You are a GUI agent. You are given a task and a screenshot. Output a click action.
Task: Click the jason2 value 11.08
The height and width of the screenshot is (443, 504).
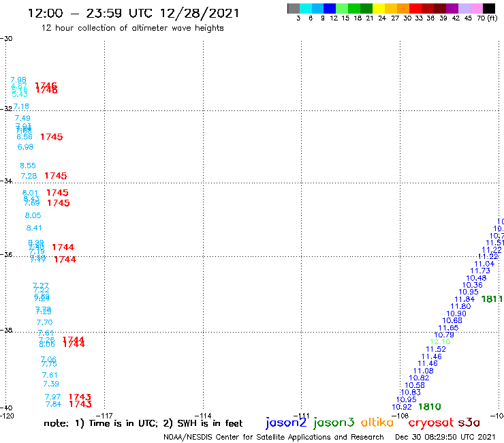tap(424, 371)
